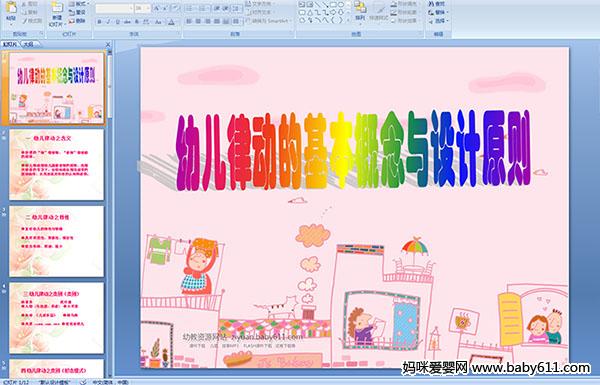Open the font size dropdown
The image size is (600, 385).
click(x=143, y=8)
